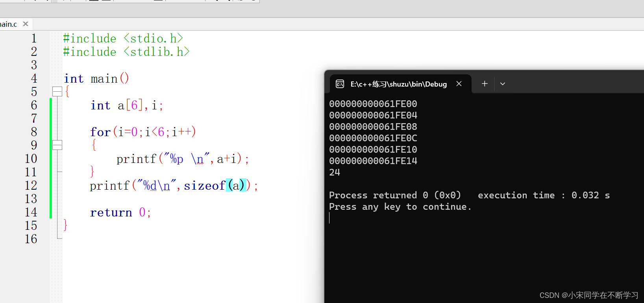Click line number 6 in the gutter
This screenshot has width=644, height=303.
click(x=34, y=105)
